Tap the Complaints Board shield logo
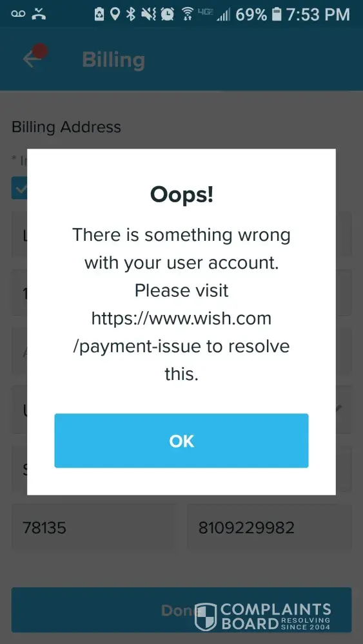Image resolution: width=363 pixels, height=644 pixels. click(205, 617)
